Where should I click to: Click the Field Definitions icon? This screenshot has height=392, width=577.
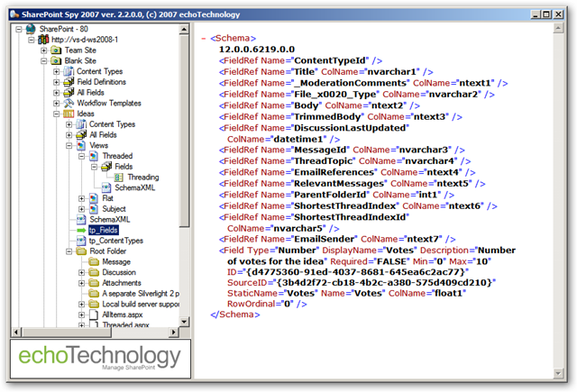coord(69,82)
